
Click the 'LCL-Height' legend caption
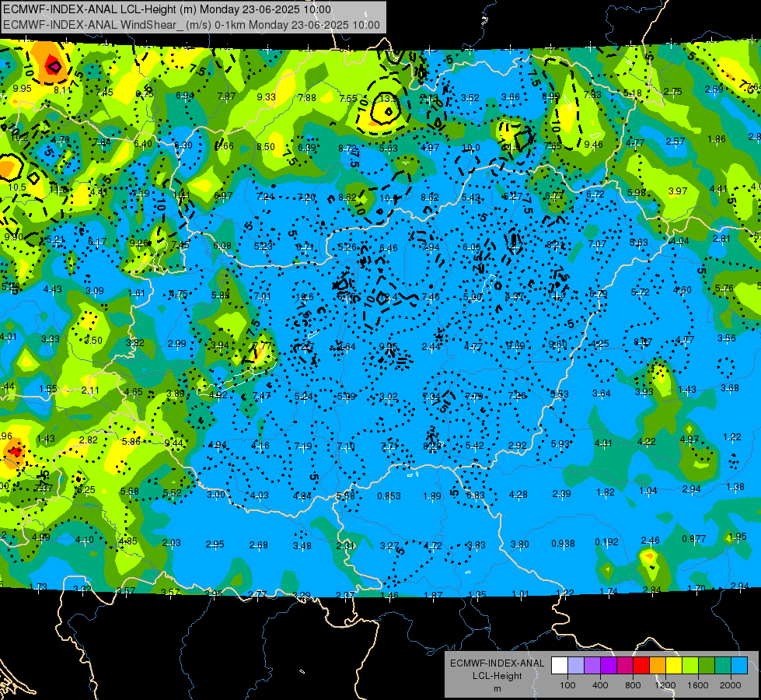click(497, 676)
